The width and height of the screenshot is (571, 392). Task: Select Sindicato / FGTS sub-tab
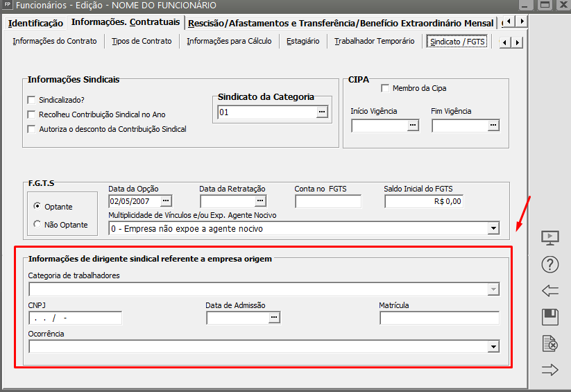(x=457, y=42)
